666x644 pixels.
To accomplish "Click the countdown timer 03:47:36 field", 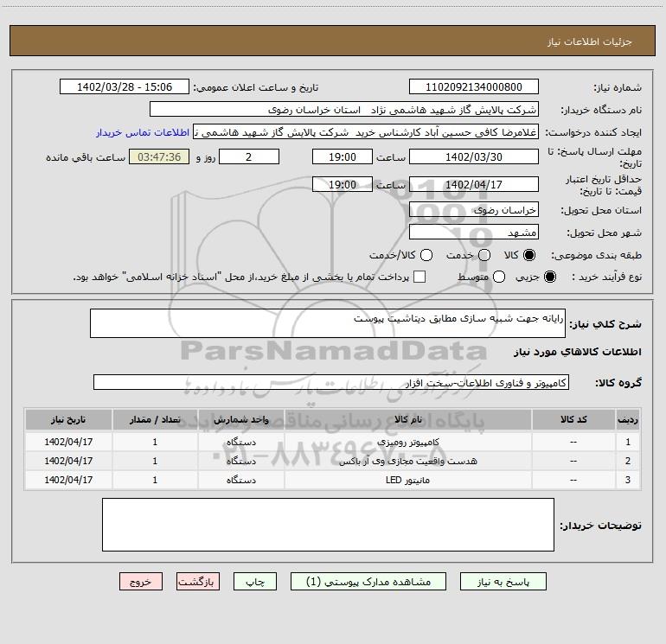I will pos(159,156).
